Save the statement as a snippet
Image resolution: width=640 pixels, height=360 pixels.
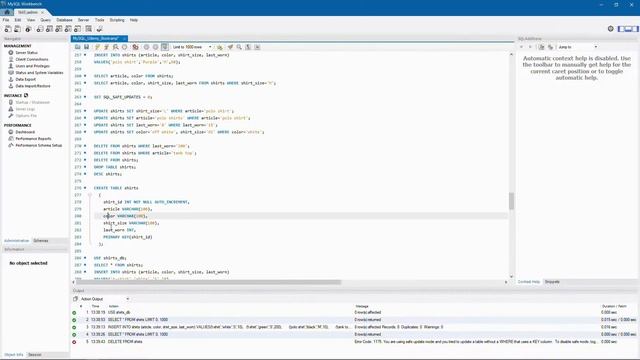click(220, 47)
